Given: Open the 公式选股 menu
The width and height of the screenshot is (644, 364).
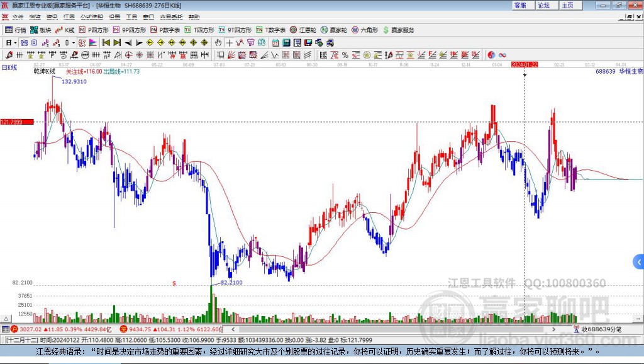Looking at the screenshot, I should 91,17.
